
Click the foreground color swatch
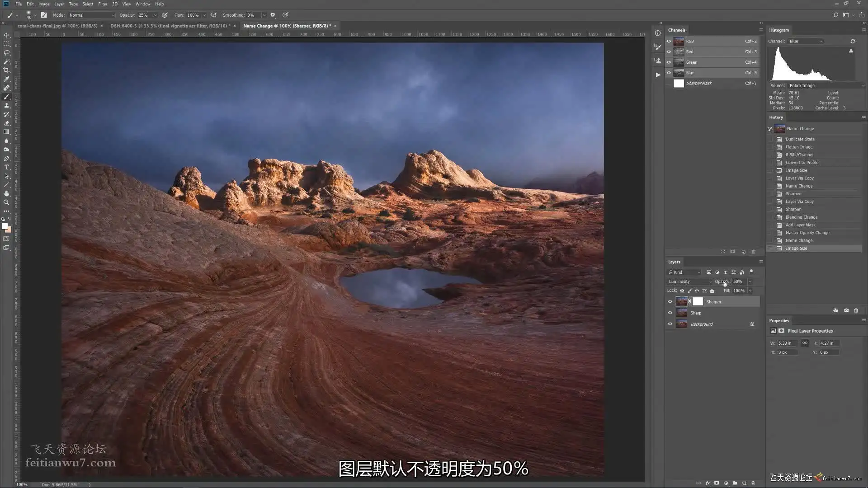[5, 226]
